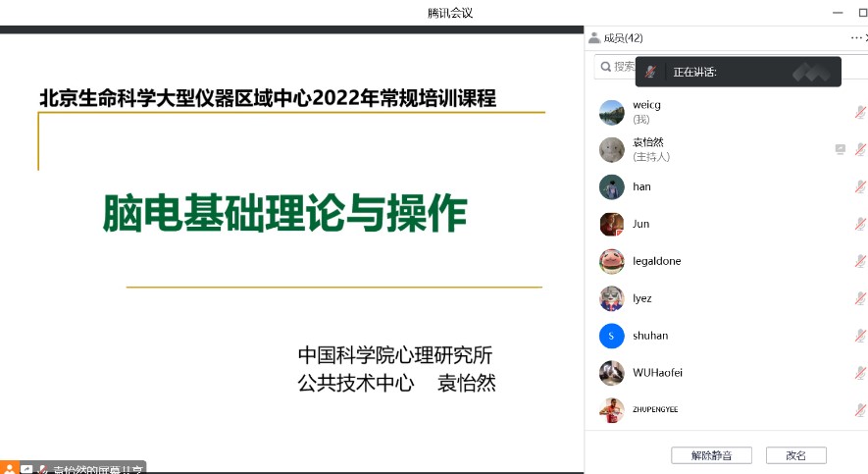Open the members panel three-dot more menu
868x474 pixels.
855,37
